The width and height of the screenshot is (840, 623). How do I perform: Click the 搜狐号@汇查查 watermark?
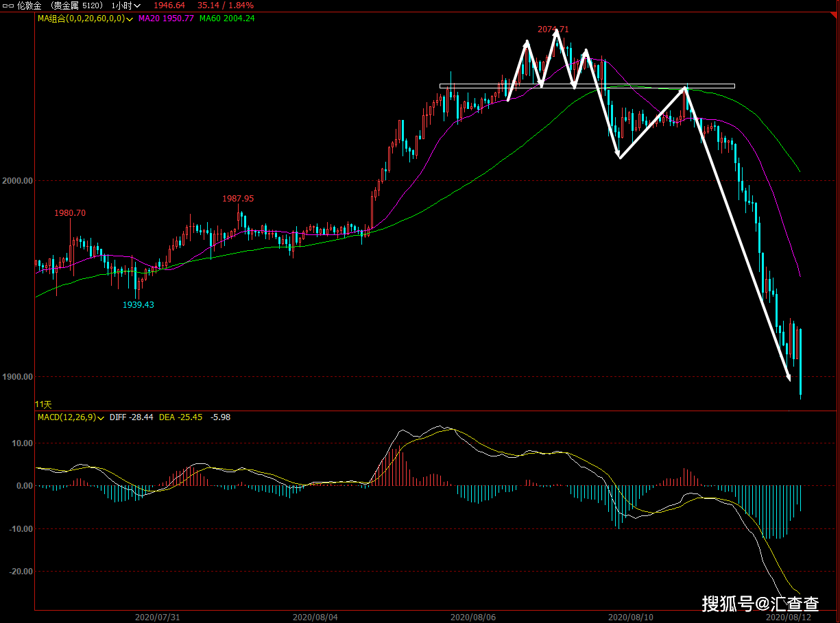pyautogui.click(x=760, y=603)
